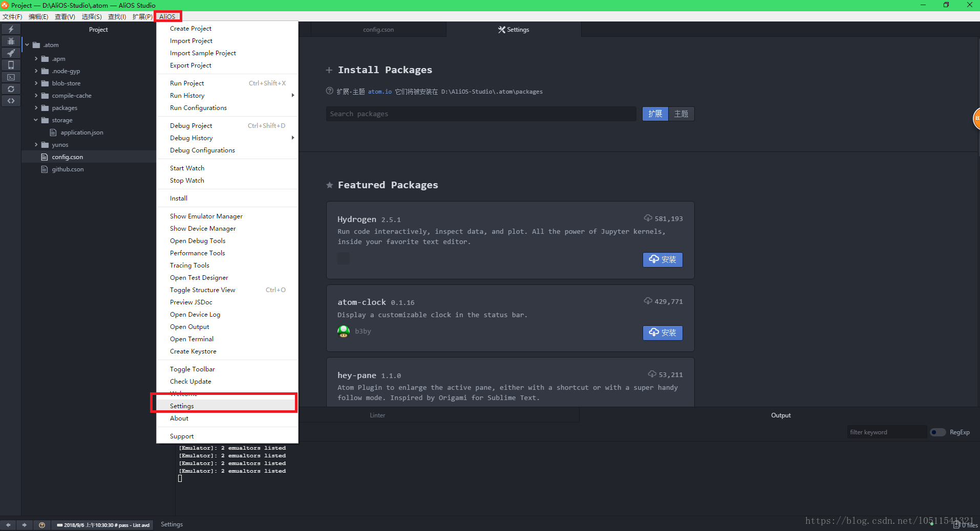980x531 pixels.
Task: Open the Run History submenu arrow
Action: pos(293,95)
